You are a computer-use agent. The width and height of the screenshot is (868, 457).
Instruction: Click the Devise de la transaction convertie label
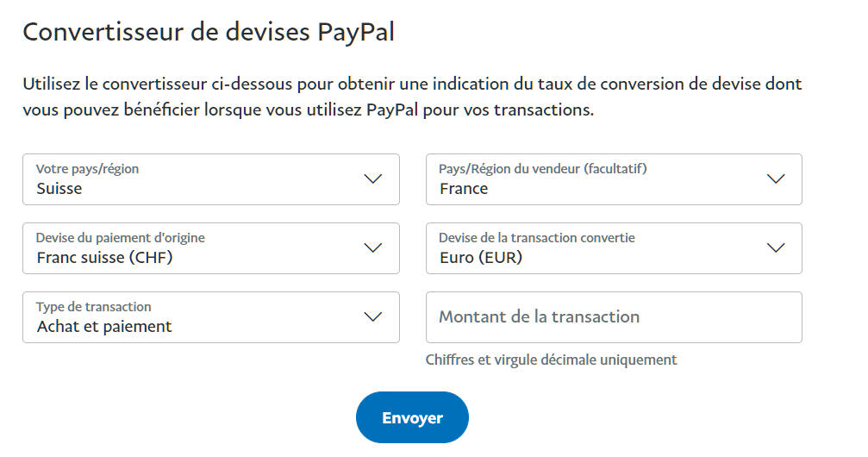pos(537,238)
